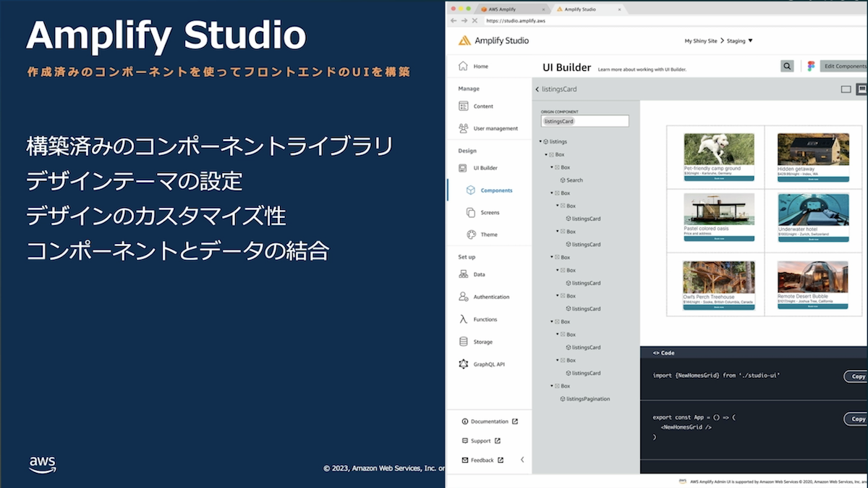Viewport: 868px width, 488px height.
Task: Collapse the Box node above listingsPagination
Action: point(552,386)
